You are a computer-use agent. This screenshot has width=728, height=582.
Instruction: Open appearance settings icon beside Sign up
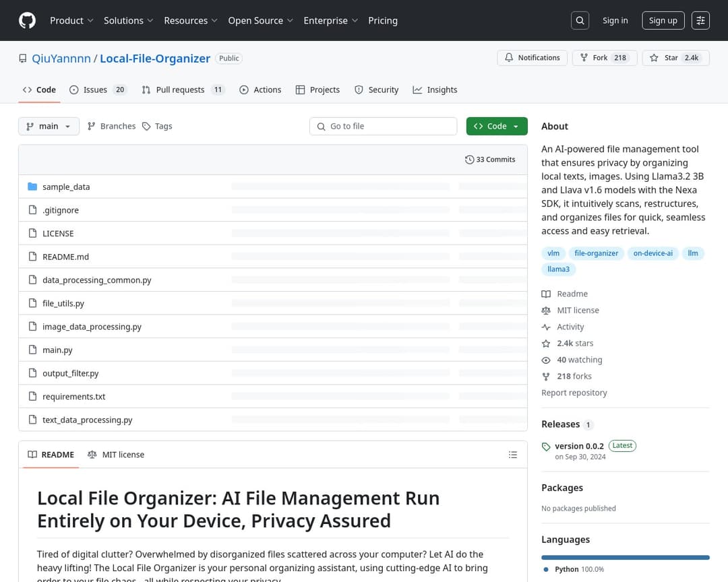coord(700,20)
